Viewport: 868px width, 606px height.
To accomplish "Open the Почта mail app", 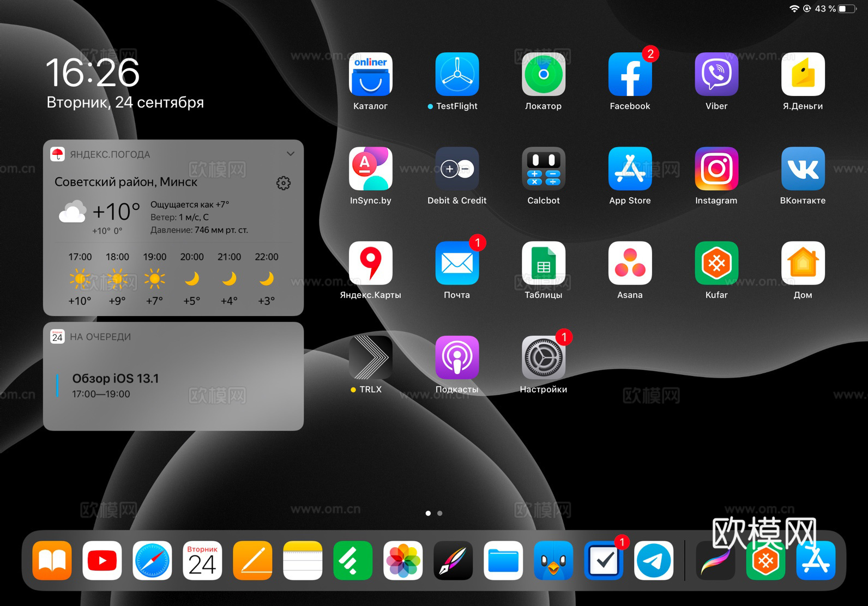I will point(457,263).
